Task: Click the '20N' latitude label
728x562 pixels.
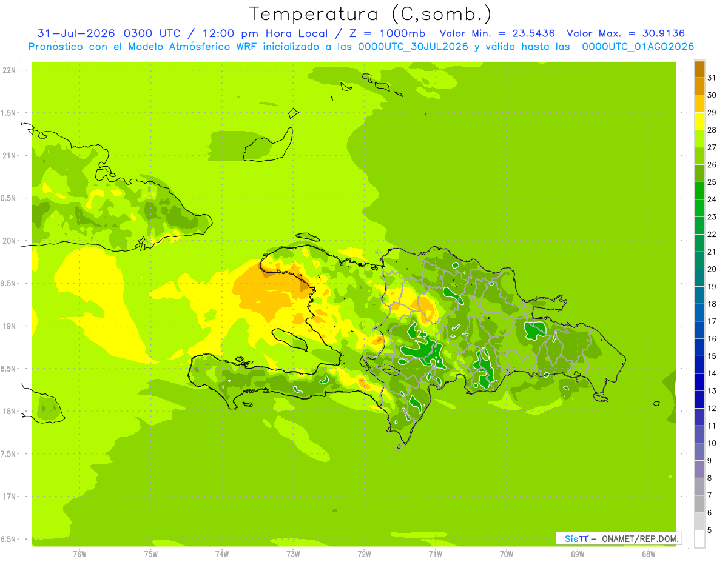Action: [x=10, y=241]
